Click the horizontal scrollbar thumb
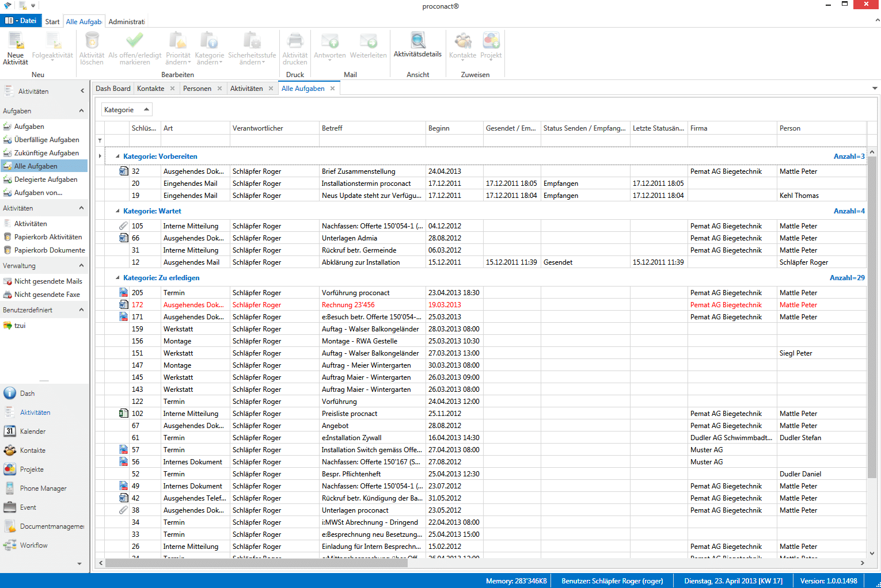 pyautogui.click(x=256, y=563)
